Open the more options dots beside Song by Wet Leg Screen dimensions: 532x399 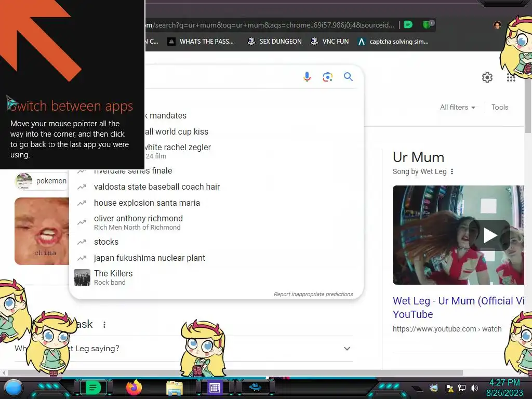point(452,171)
